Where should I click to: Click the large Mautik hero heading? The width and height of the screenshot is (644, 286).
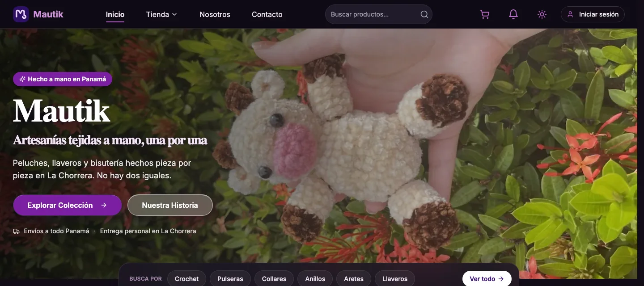point(61,111)
